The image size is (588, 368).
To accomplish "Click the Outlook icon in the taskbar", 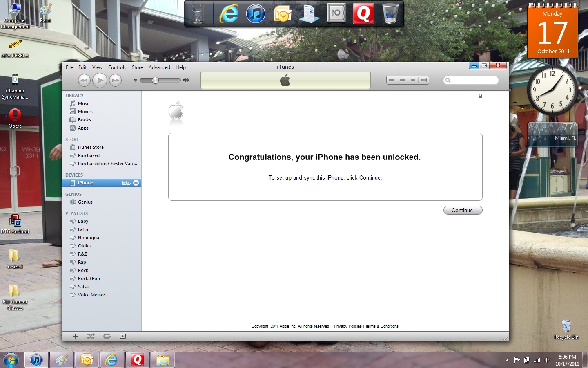I will coord(87,360).
